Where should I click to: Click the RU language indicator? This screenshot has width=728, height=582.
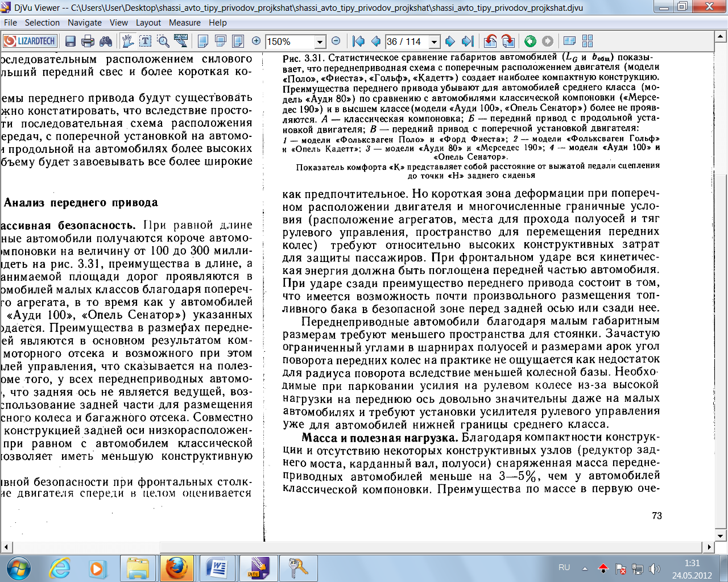pos(564,567)
